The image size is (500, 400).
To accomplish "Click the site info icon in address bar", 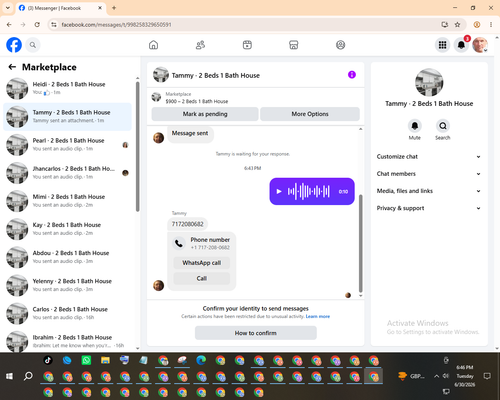I will (x=54, y=25).
